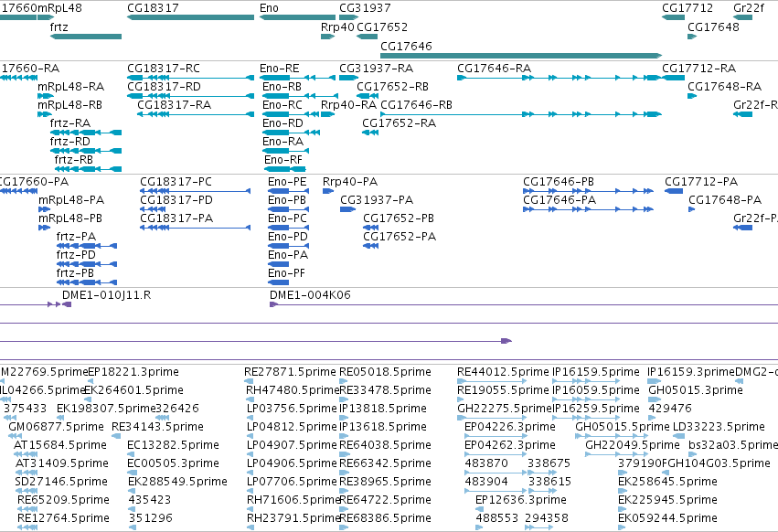The width and height of the screenshot is (778, 532).
Task: Click EST label "IP16159.5prime"
Action: point(596,372)
